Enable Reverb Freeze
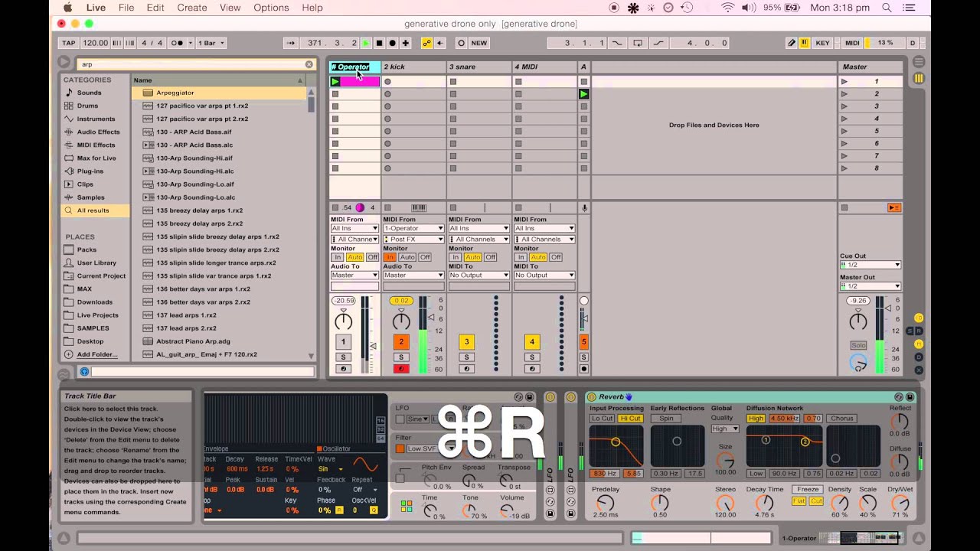Image resolution: width=980 pixels, height=551 pixels. tap(808, 489)
